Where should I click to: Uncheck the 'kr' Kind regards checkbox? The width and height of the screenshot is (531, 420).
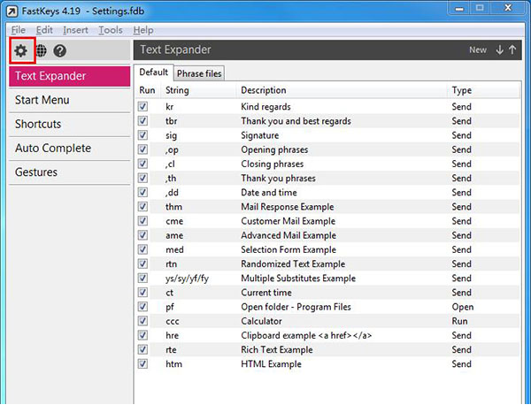tap(143, 107)
